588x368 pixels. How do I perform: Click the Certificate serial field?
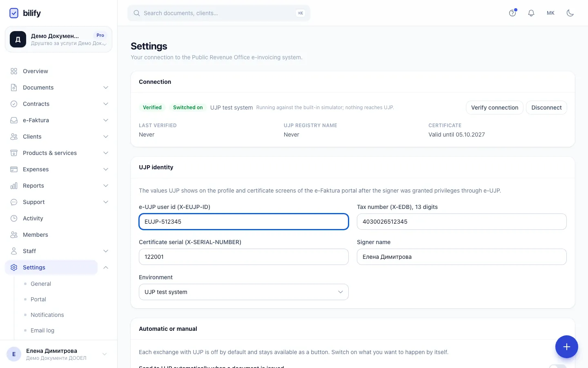coord(244,257)
